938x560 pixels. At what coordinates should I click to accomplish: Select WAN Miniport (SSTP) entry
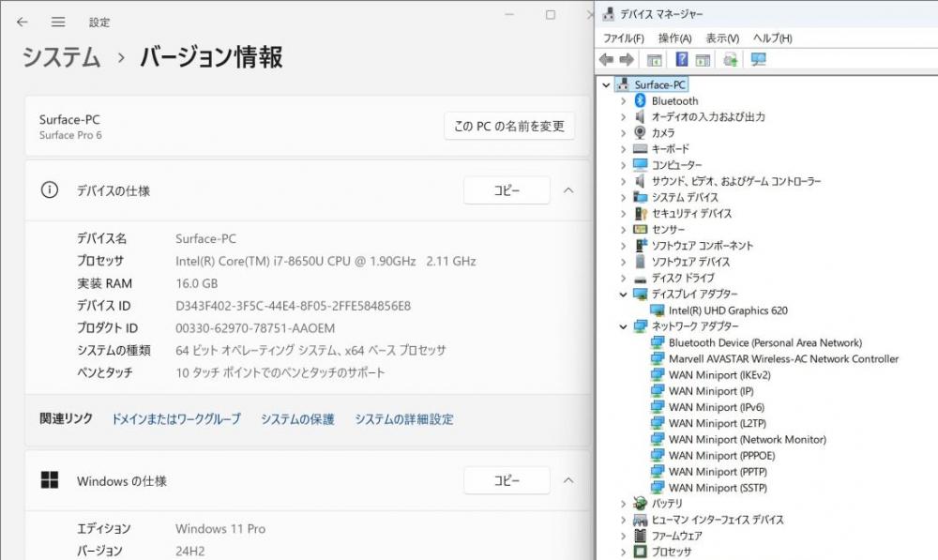[718, 488]
